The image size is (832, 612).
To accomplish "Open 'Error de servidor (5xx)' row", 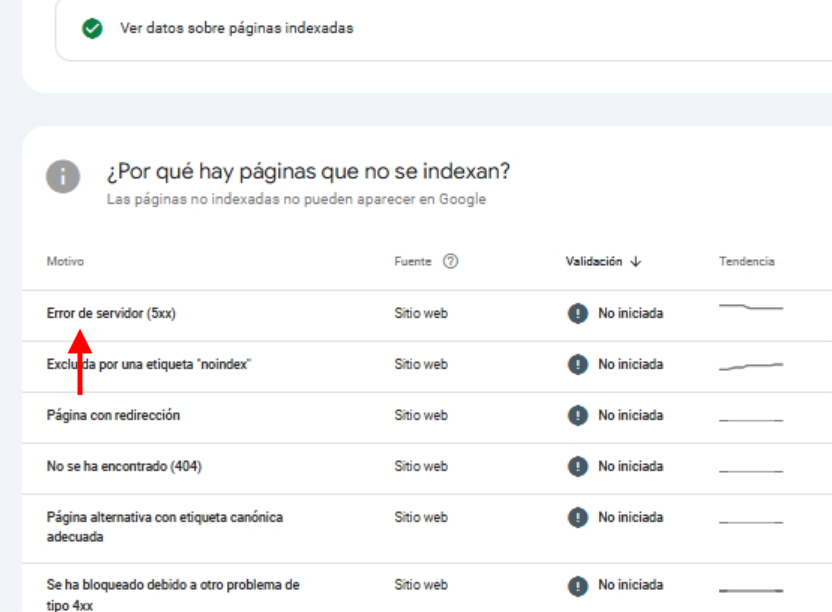I will [112, 313].
